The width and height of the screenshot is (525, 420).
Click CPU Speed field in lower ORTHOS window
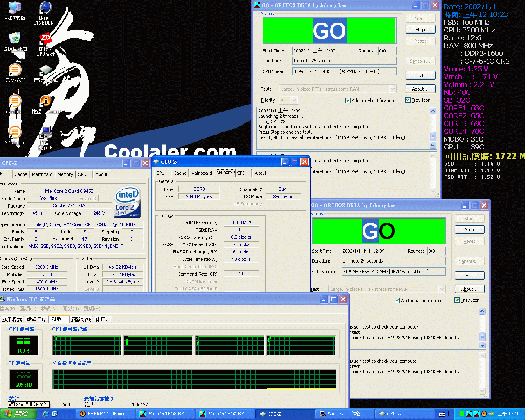click(x=394, y=272)
